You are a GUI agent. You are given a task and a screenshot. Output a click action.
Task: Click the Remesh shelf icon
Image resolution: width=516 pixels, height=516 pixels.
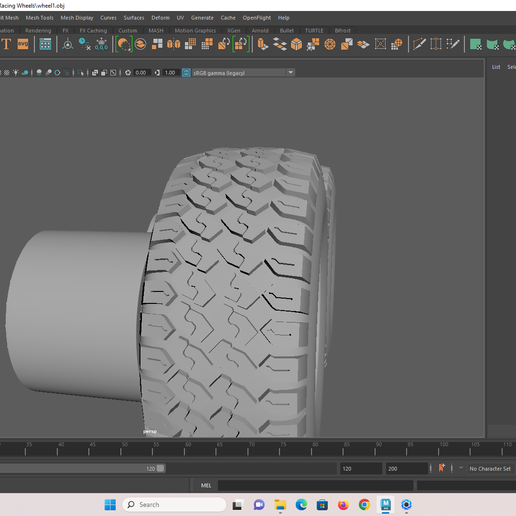pos(224,44)
